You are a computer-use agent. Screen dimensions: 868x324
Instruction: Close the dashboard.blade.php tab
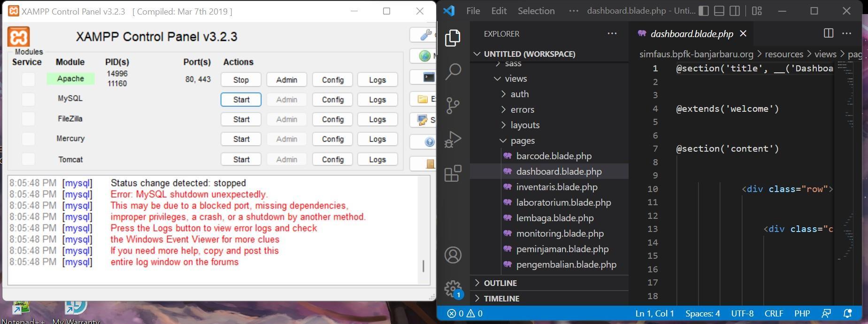[x=743, y=34]
